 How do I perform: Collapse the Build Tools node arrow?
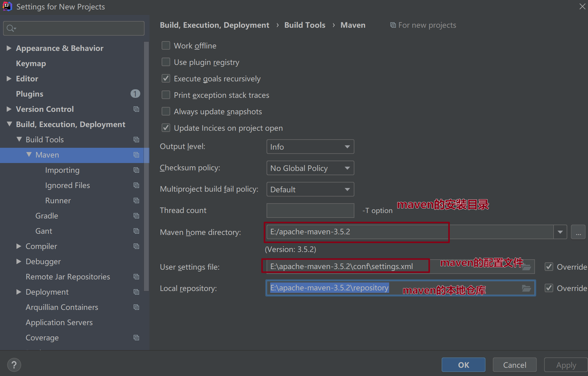(x=19, y=139)
